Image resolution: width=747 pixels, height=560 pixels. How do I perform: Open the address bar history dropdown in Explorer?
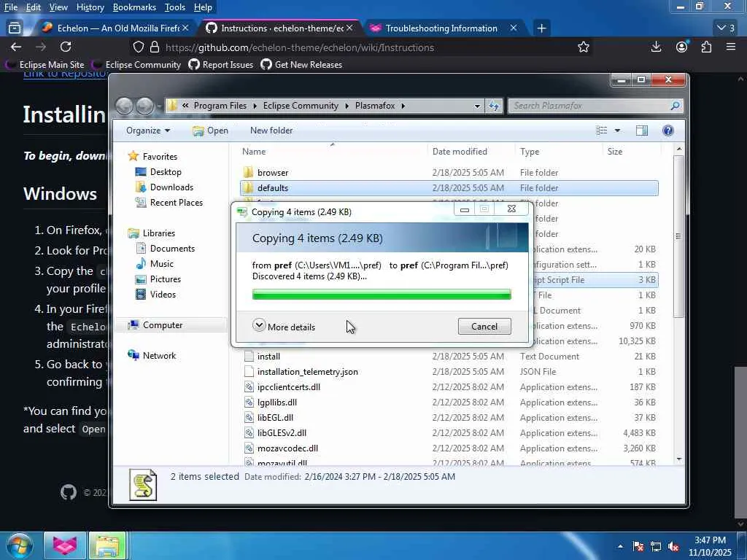(477, 106)
